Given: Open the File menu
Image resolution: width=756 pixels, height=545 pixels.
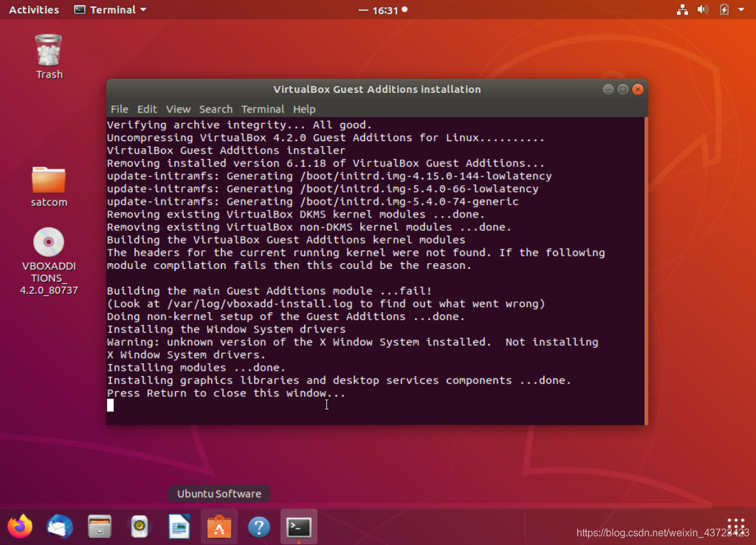Looking at the screenshot, I should 119,109.
